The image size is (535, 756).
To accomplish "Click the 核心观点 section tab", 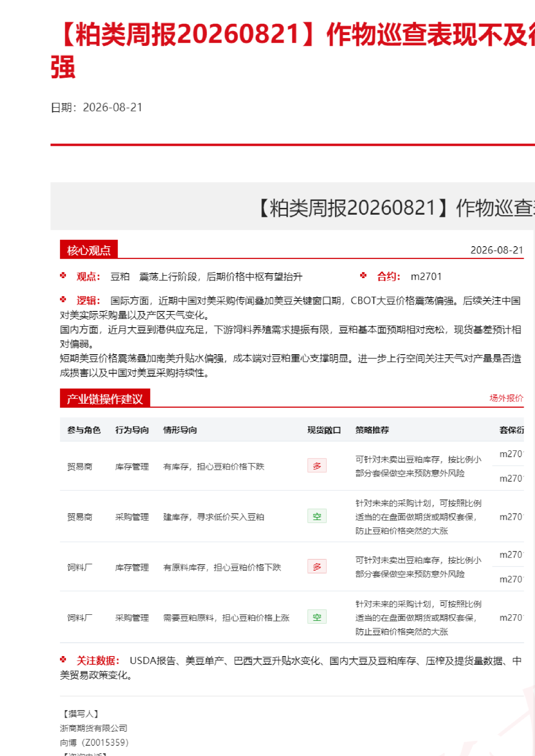I will pyautogui.click(x=89, y=250).
